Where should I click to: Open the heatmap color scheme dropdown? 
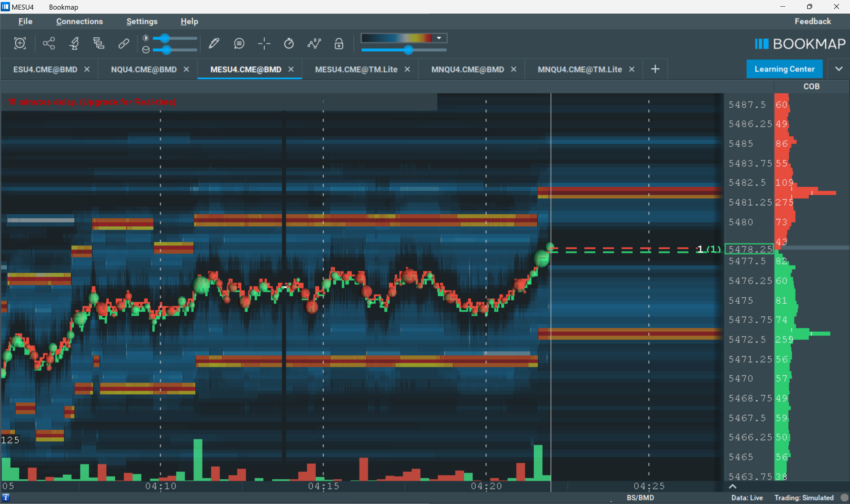point(439,38)
